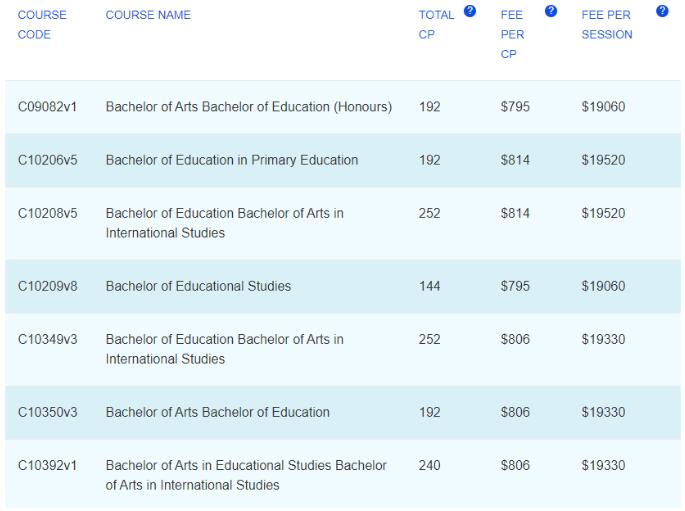Click the $19060 fee for C09082v1
This screenshot has width=685, height=511.
point(602,107)
